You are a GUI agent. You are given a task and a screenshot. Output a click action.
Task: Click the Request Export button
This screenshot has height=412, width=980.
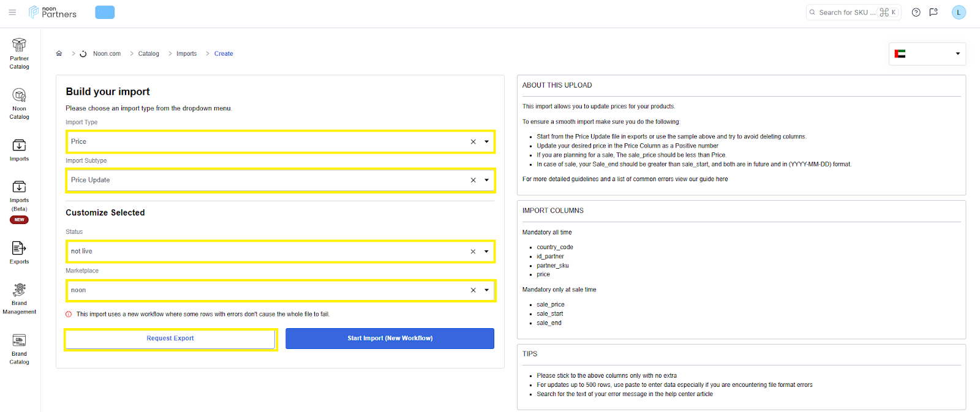pos(170,339)
